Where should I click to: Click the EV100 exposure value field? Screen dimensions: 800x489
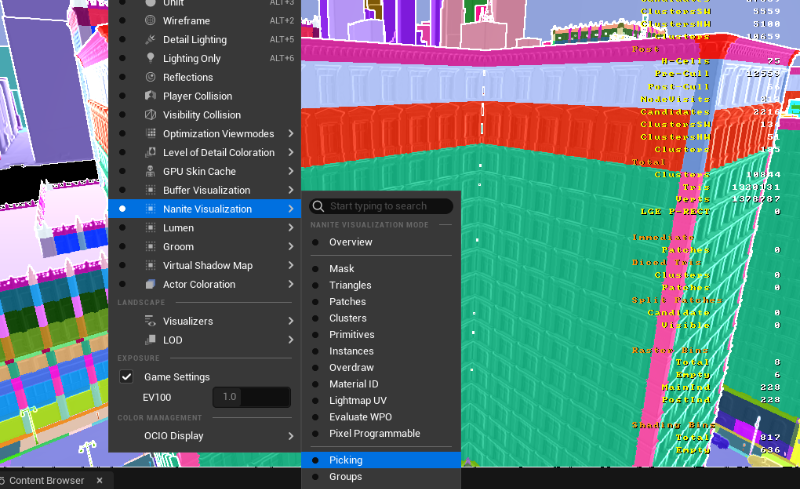pos(252,397)
